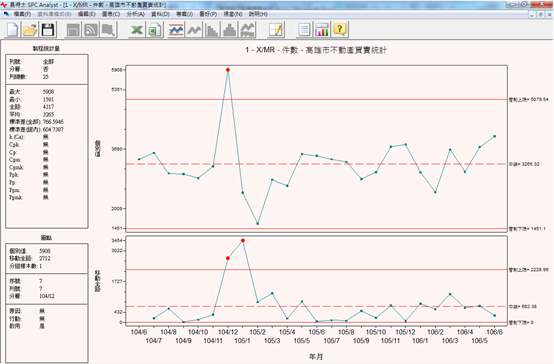Minimize the inner document window
Screen dimensions: 554x364
pyautogui.click(x=532, y=14)
